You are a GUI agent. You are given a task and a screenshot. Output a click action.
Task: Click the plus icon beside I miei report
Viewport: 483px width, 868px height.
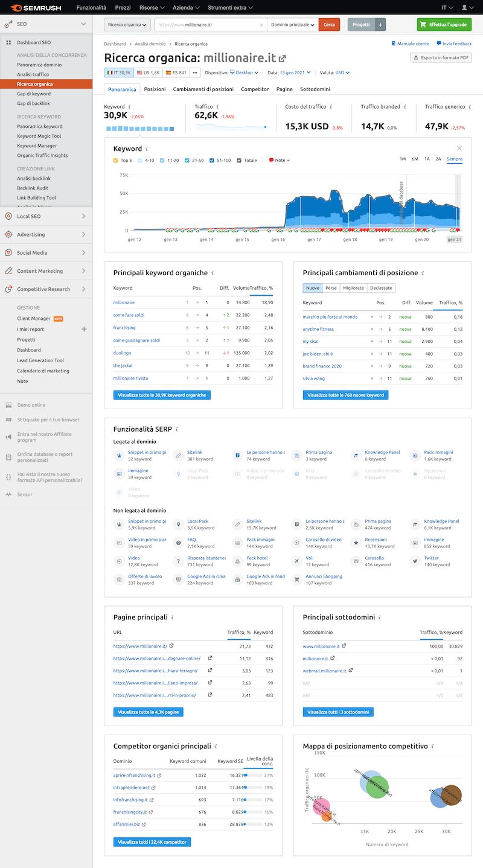tap(84, 329)
